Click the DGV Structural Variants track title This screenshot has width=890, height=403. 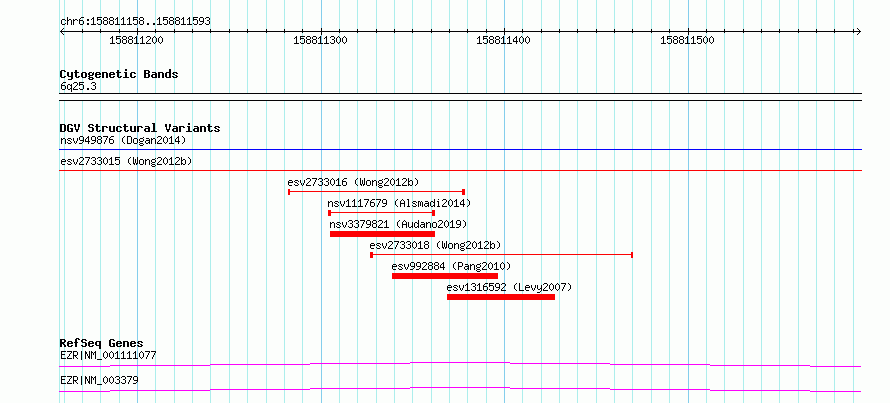[x=140, y=128]
